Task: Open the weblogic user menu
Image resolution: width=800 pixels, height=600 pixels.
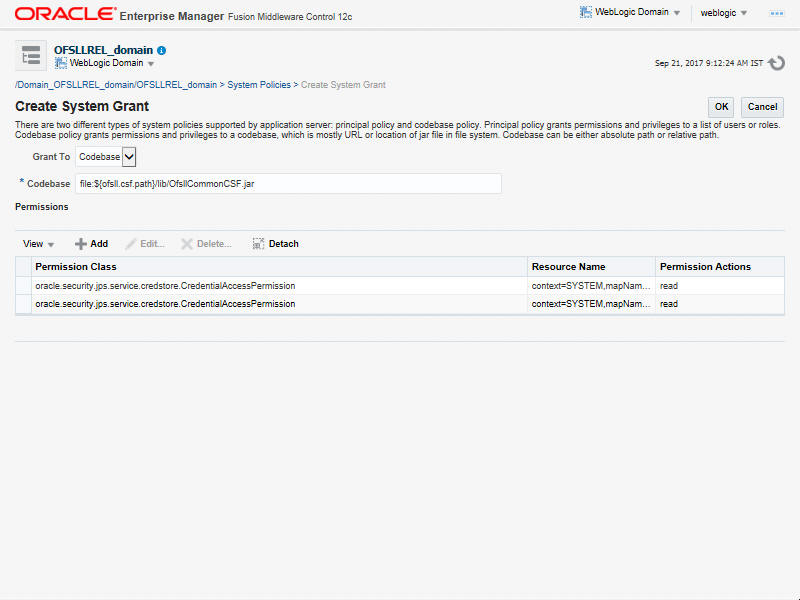Action: tap(723, 13)
